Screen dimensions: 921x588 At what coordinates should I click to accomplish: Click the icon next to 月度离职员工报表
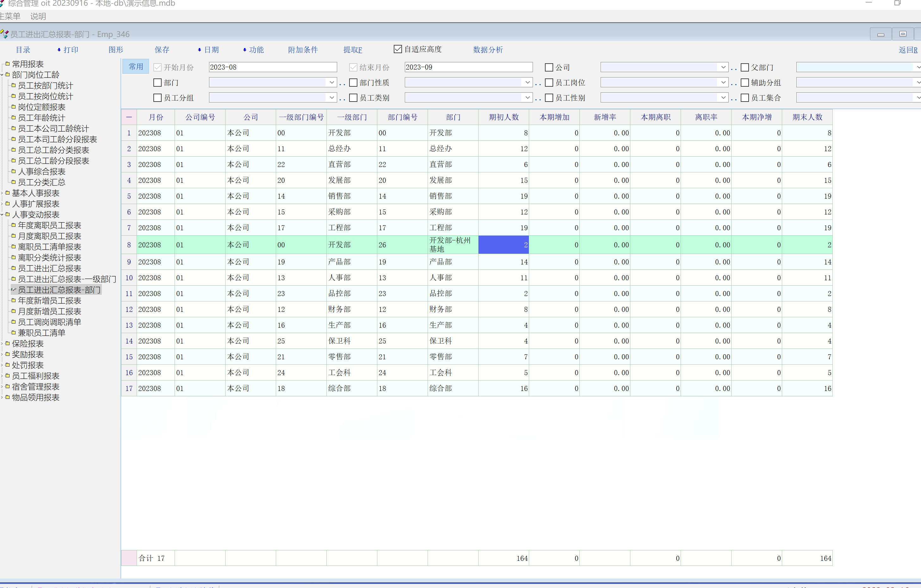click(x=13, y=236)
